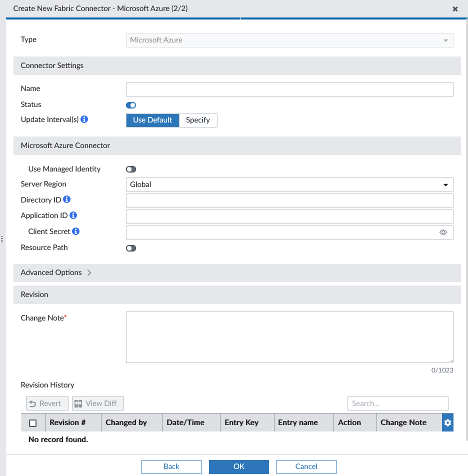Open the Server Region dropdown
This screenshot has width=468, height=476.
click(x=445, y=184)
